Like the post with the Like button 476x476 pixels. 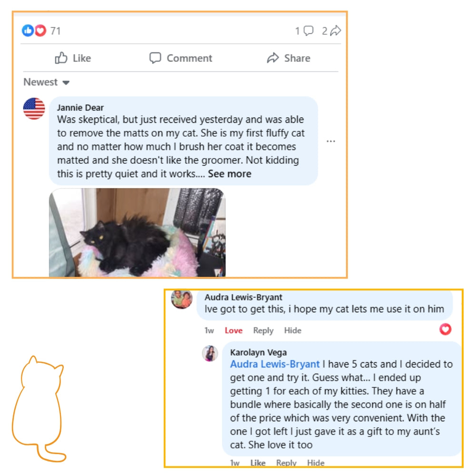coord(73,58)
